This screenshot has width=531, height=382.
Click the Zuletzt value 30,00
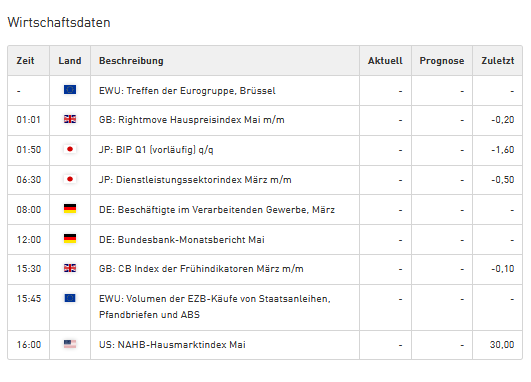point(502,345)
